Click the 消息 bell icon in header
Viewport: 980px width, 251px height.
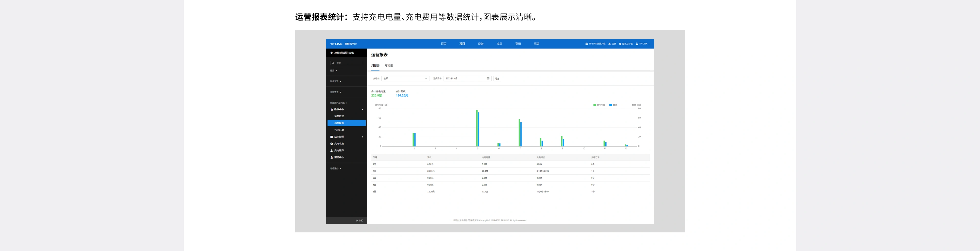609,44
